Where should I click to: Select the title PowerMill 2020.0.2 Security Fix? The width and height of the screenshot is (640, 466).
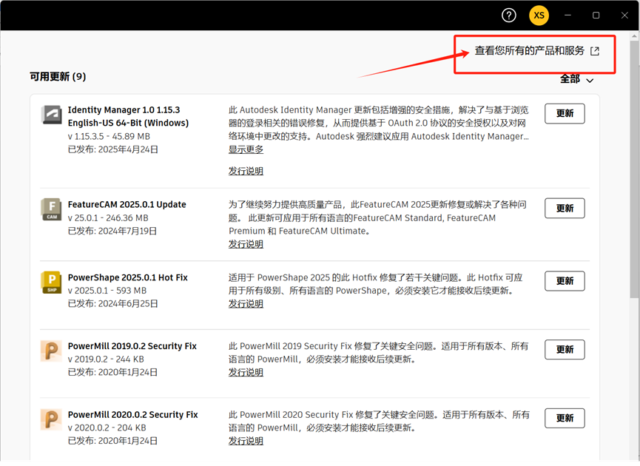133,415
